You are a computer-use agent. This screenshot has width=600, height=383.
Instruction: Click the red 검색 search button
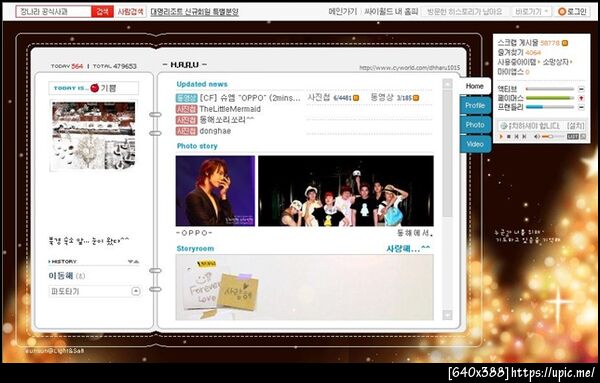coord(102,12)
